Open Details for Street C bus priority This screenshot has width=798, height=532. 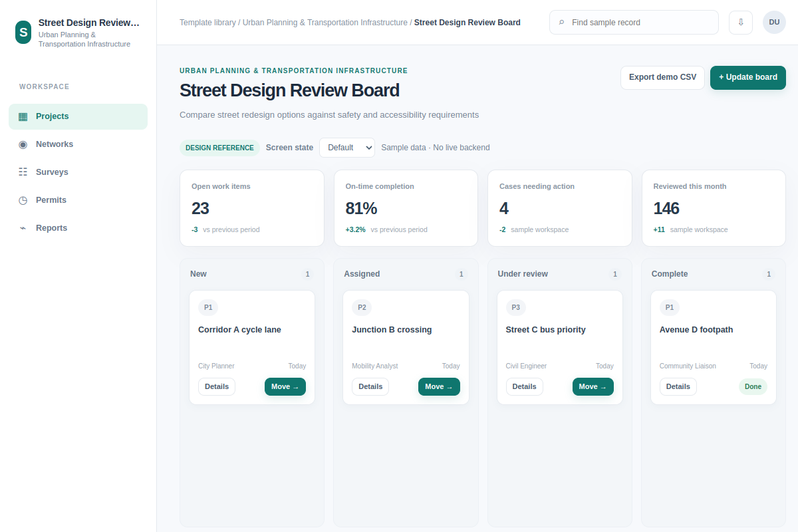tap(525, 386)
